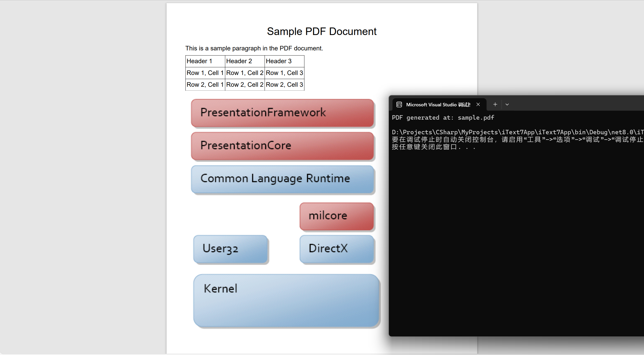Viewport: 644px width, 355px height.
Task: Click the command prompt icon on terminal tab
Action: pos(399,104)
